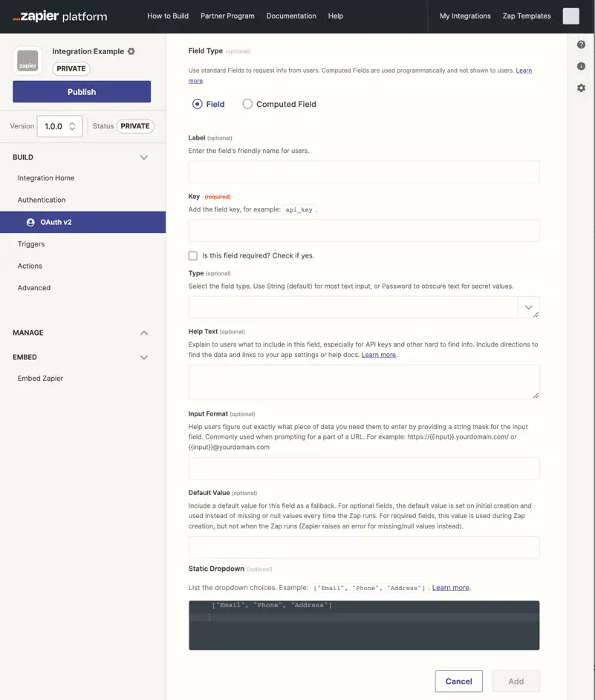The image size is (595, 700).
Task: Open Actions in sidebar
Action: coord(30,266)
